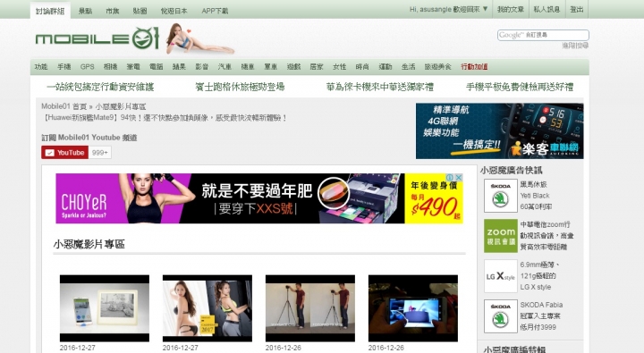The image size is (644, 353).
Task: Open the 女性 menu
Action: click(x=339, y=66)
